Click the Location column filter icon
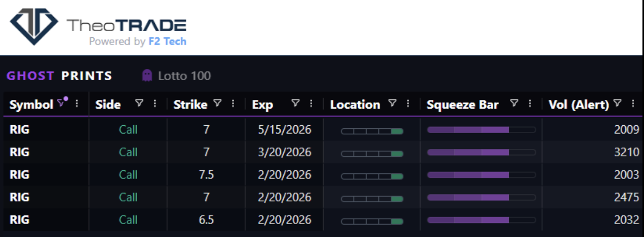 click(392, 104)
